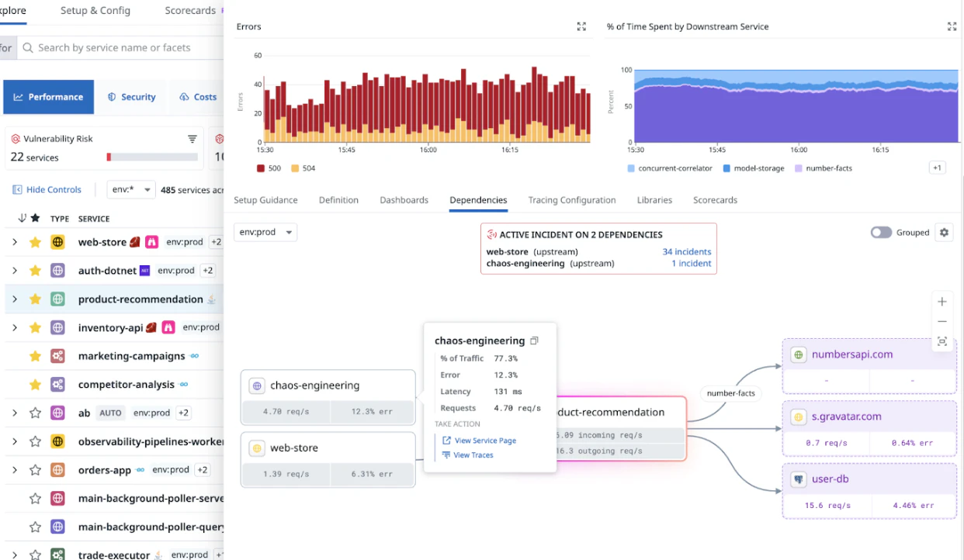Click the Hide Controls button
The height and width of the screenshot is (560, 964).
point(47,189)
